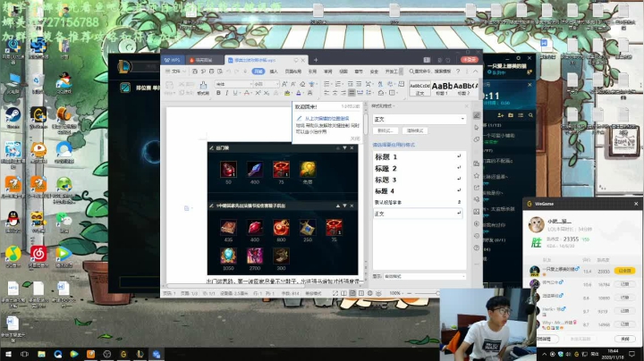
Task: Open the Steam desktop shortcut
Action: coord(13,118)
